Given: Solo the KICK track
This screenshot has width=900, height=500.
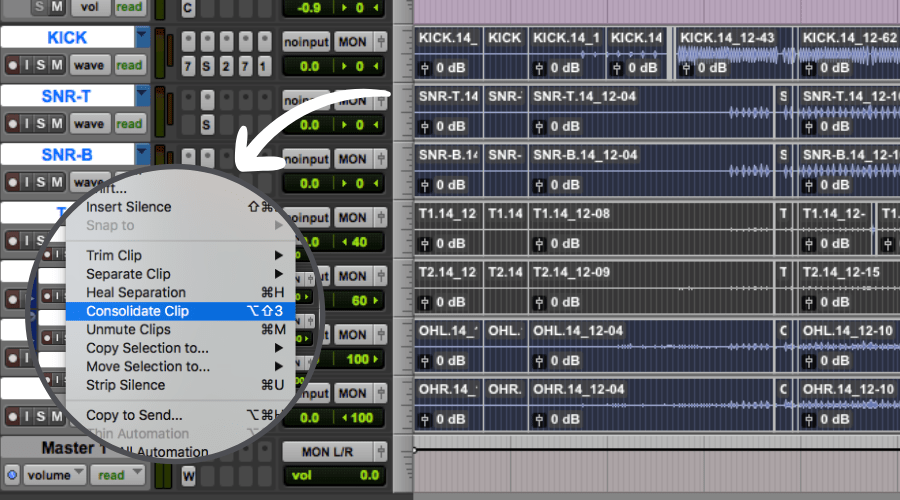Looking at the screenshot, I should tap(40, 65).
